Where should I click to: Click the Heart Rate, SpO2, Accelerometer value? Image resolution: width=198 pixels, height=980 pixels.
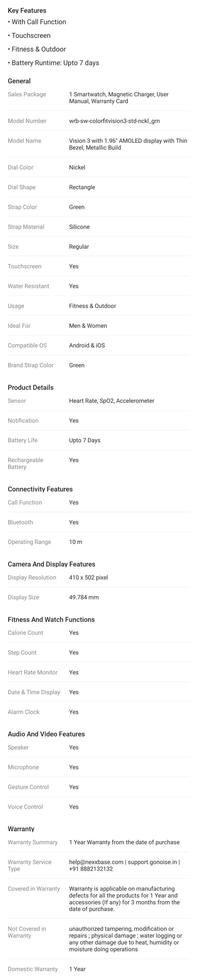pos(112,401)
